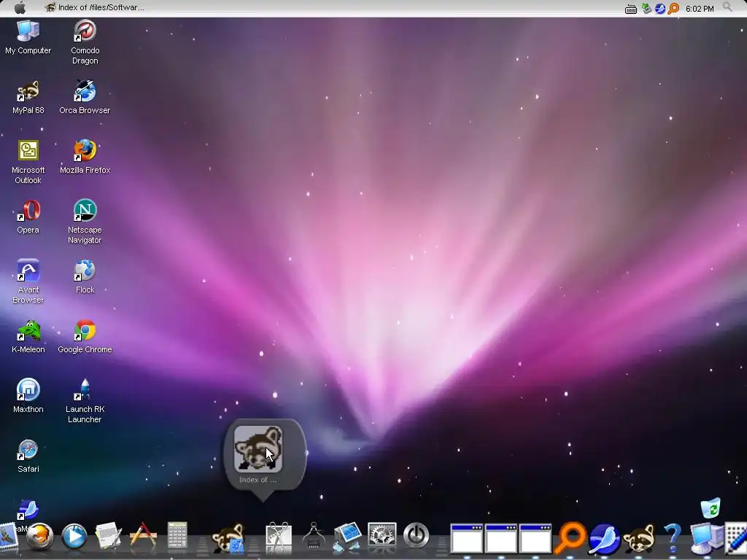Open the Spotlight search magnifier in the menu bar

(x=727, y=7)
